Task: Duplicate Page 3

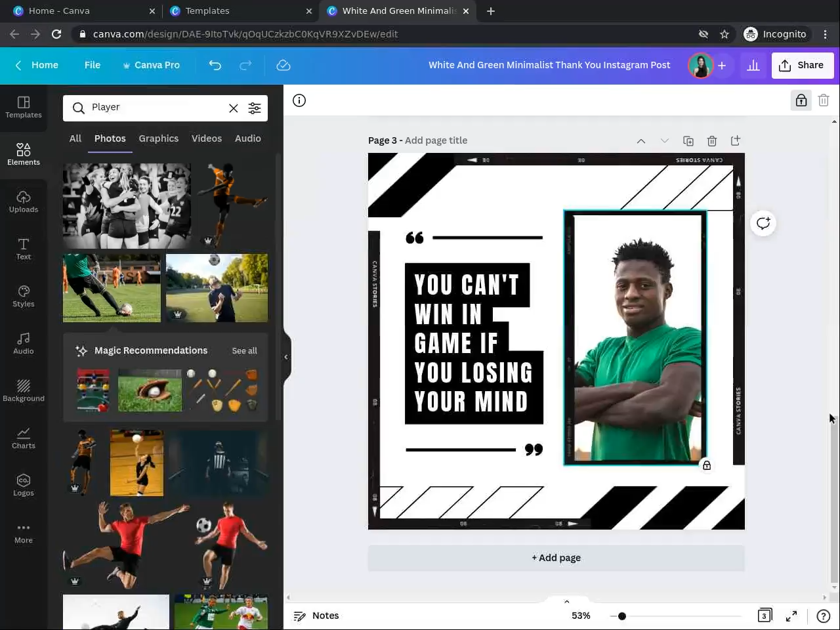Action: (688, 140)
